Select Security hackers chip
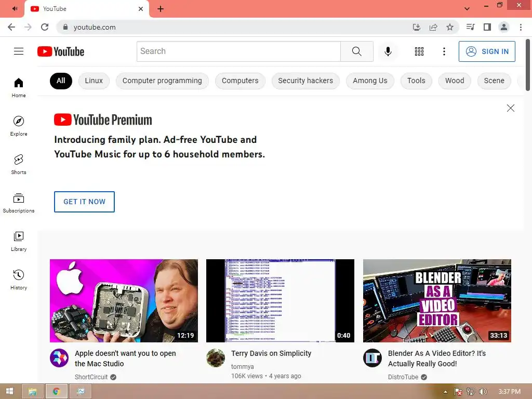Screen dimensions: 532x399 tap(305, 81)
